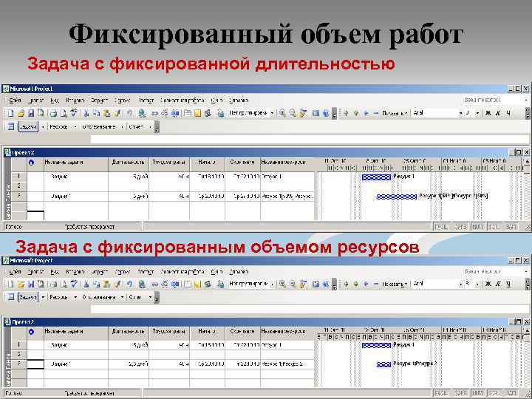Click Copy icon in upper Project window
This screenshot has width=532, height=399.
[96, 113]
